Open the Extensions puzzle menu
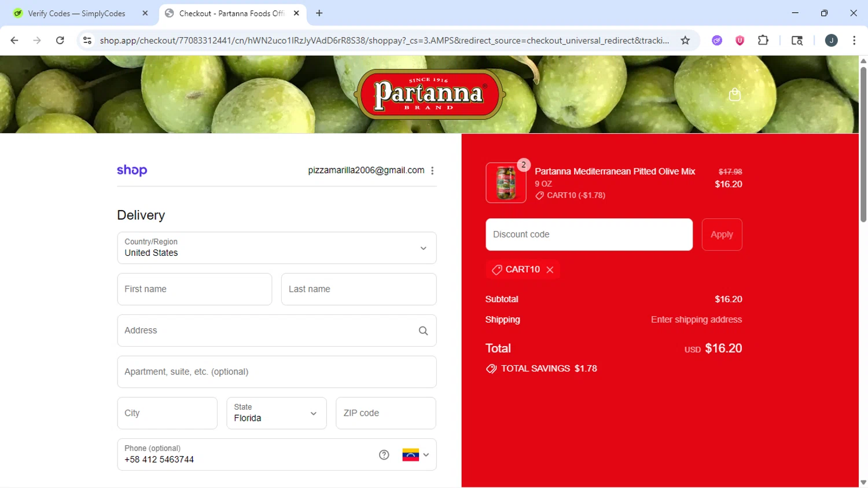868x488 pixels. [763, 41]
